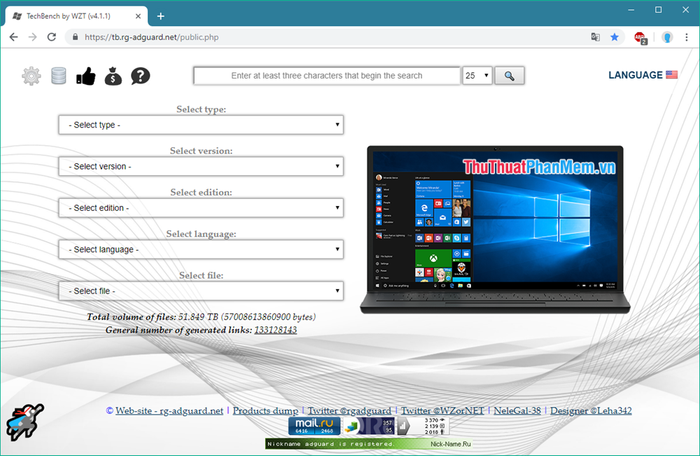Click into the search text field

pyautogui.click(x=327, y=75)
